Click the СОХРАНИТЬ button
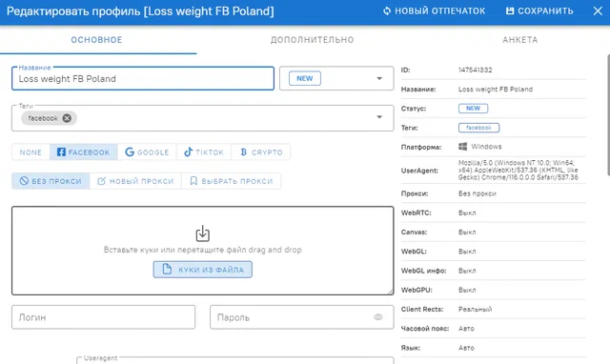 click(539, 10)
